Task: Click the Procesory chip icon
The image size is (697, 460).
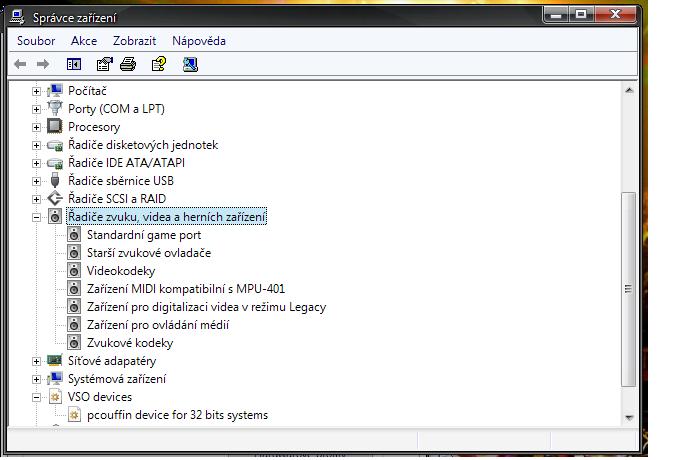Action: [55, 127]
